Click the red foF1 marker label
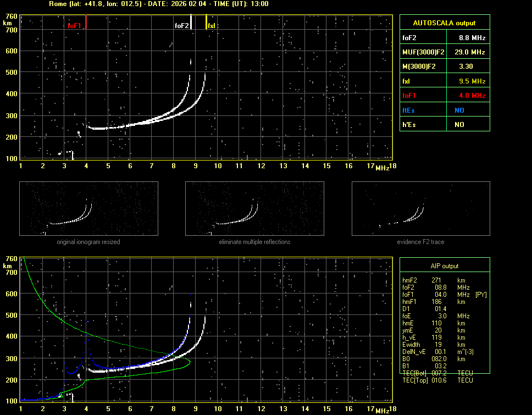This screenshot has height=415, width=532. point(74,26)
